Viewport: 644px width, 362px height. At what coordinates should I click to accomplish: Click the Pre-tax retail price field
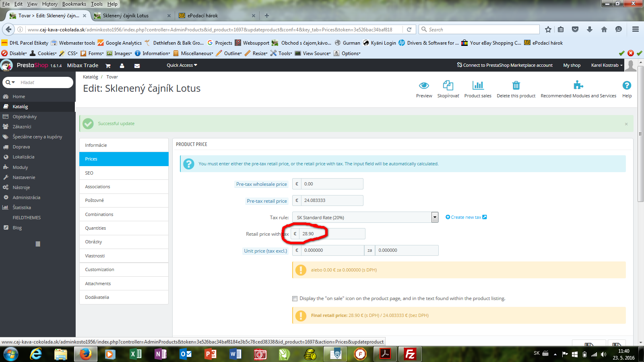point(332,200)
